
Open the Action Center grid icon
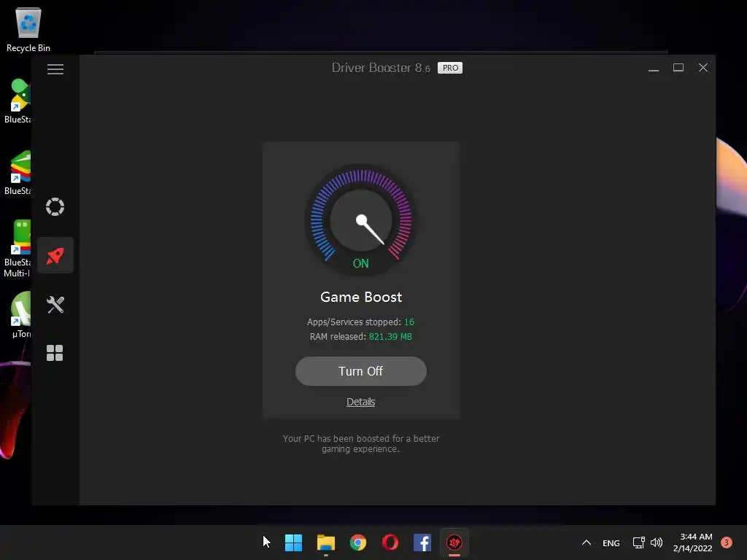tap(55, 353)
